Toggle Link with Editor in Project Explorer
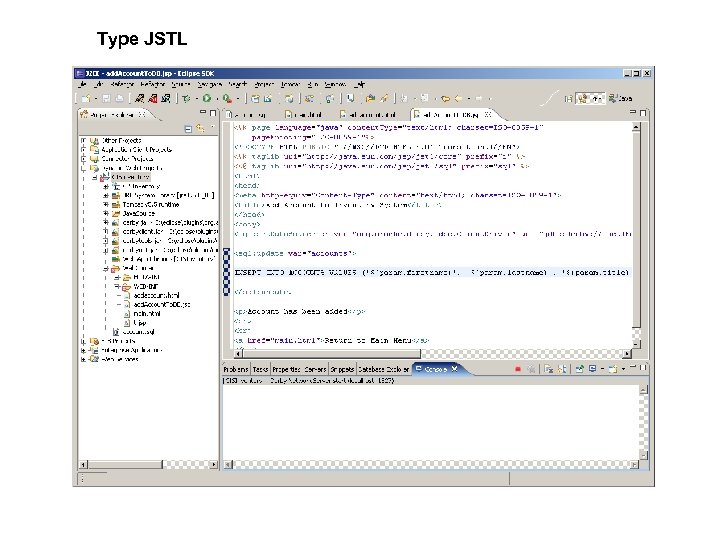Screen dimensions: 720x540 200,129
